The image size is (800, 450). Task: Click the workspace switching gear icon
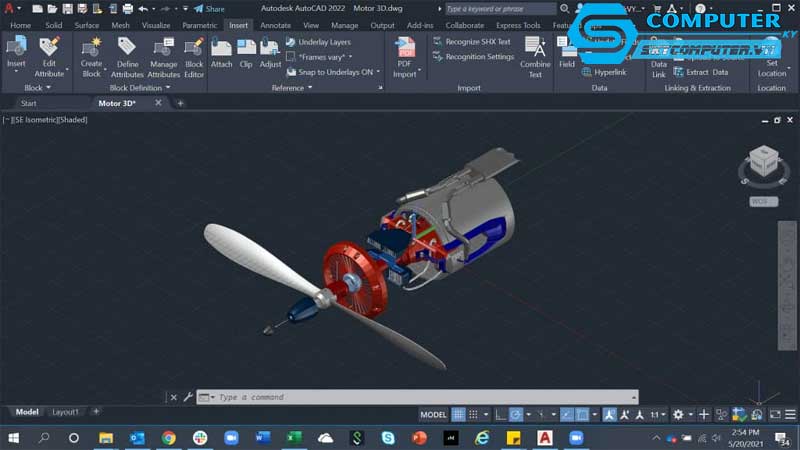point(678,415)
